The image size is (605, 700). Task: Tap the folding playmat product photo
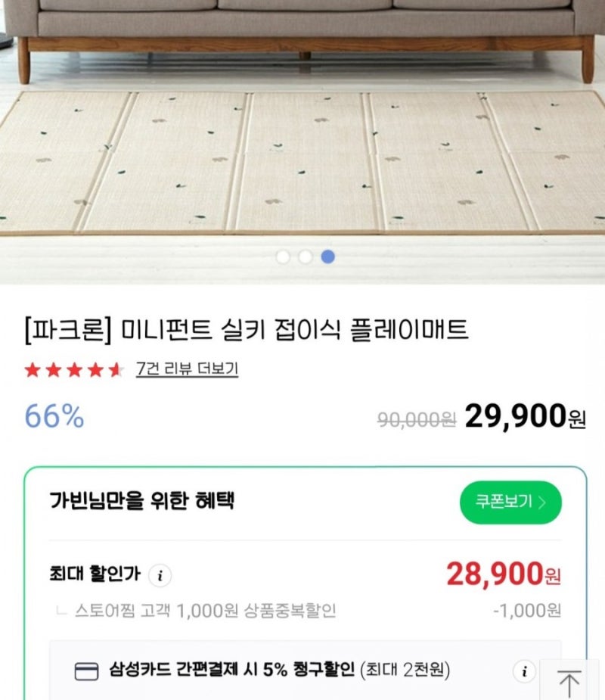[x=302, y=151]
